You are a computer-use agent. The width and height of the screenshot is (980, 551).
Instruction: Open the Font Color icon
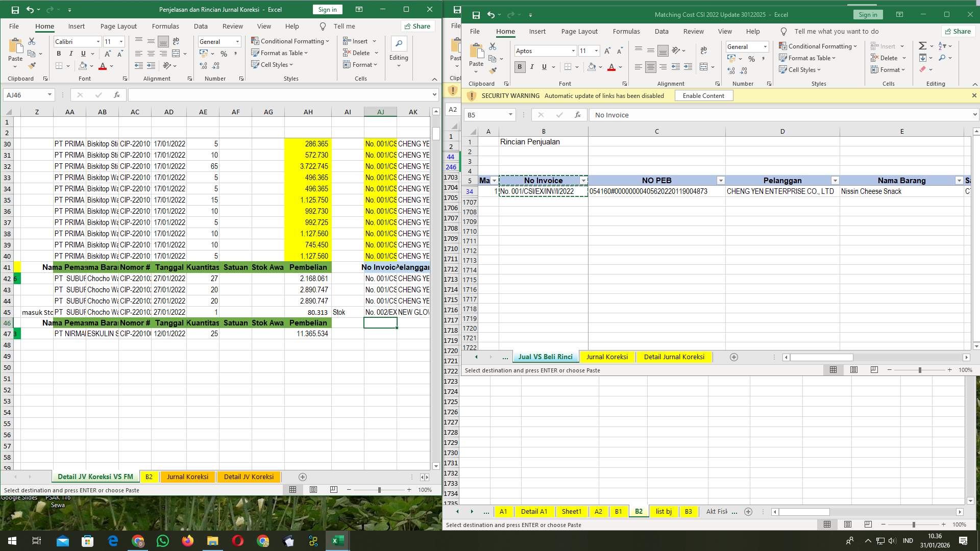pyautogui.click(x=612, y=67)
